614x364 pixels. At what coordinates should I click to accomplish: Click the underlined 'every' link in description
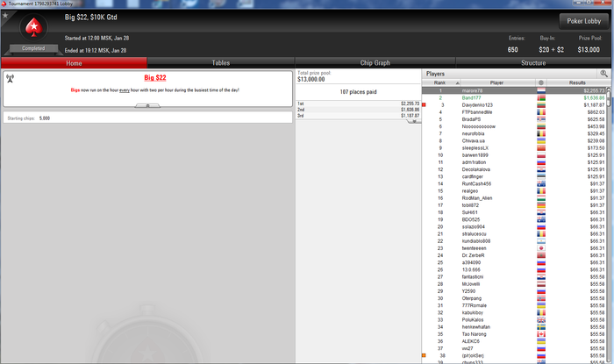coord(125,90)
